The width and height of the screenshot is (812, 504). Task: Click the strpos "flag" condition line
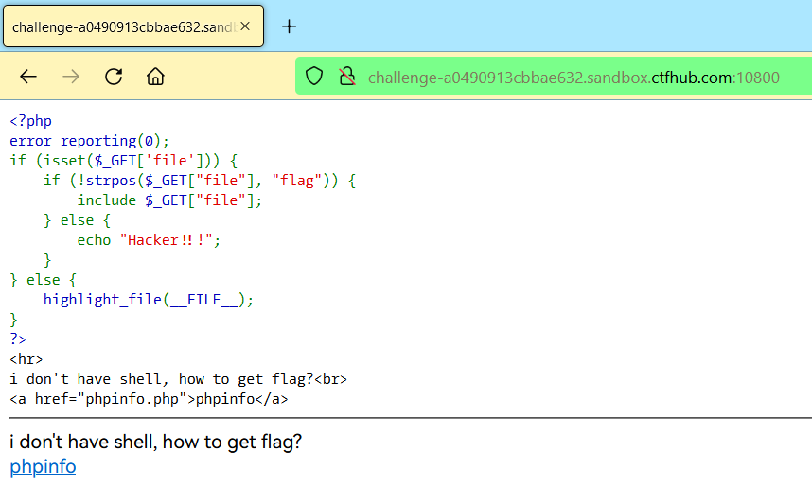[x=200, y=181]
